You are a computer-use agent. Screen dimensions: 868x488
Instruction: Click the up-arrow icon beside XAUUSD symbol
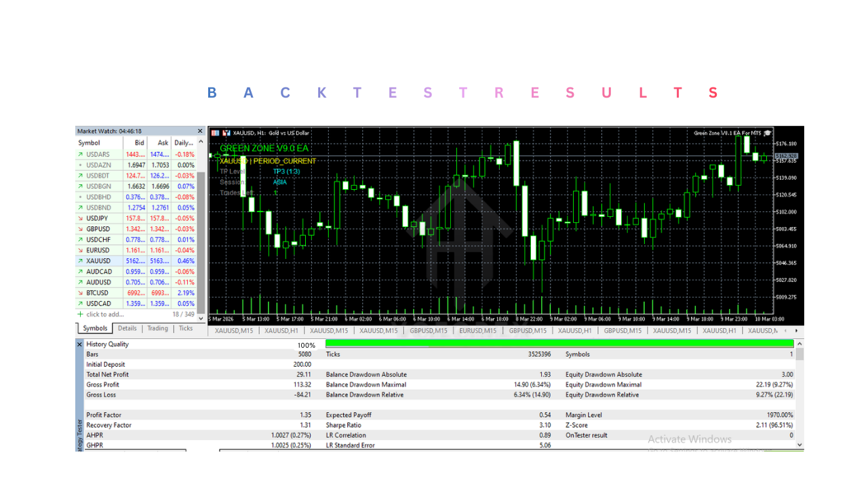pos(81,261)
